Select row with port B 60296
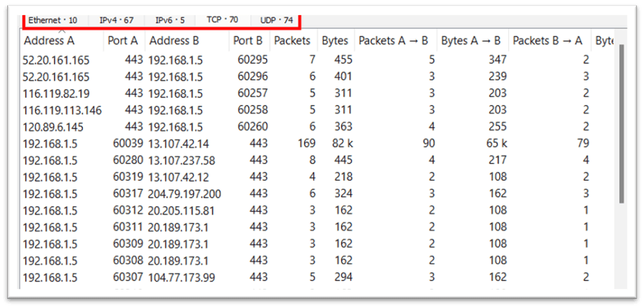 point(316,77)
